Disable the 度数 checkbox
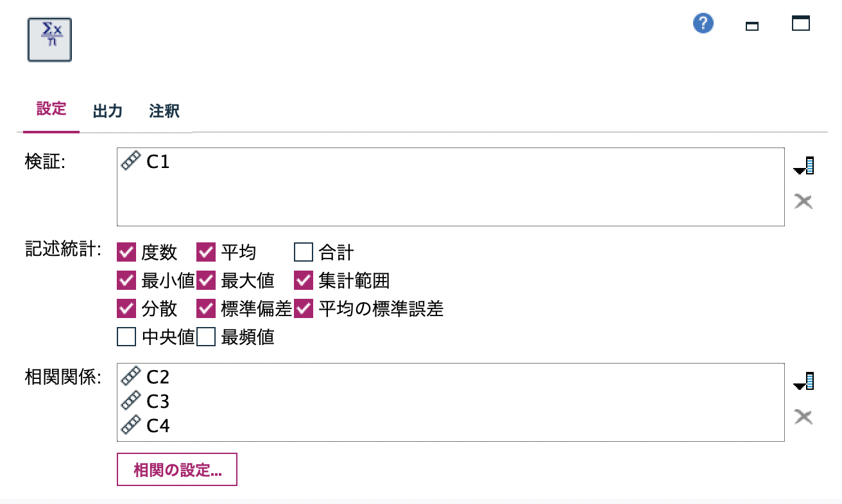This screenshot has height=504, width=842. (126, 252)
